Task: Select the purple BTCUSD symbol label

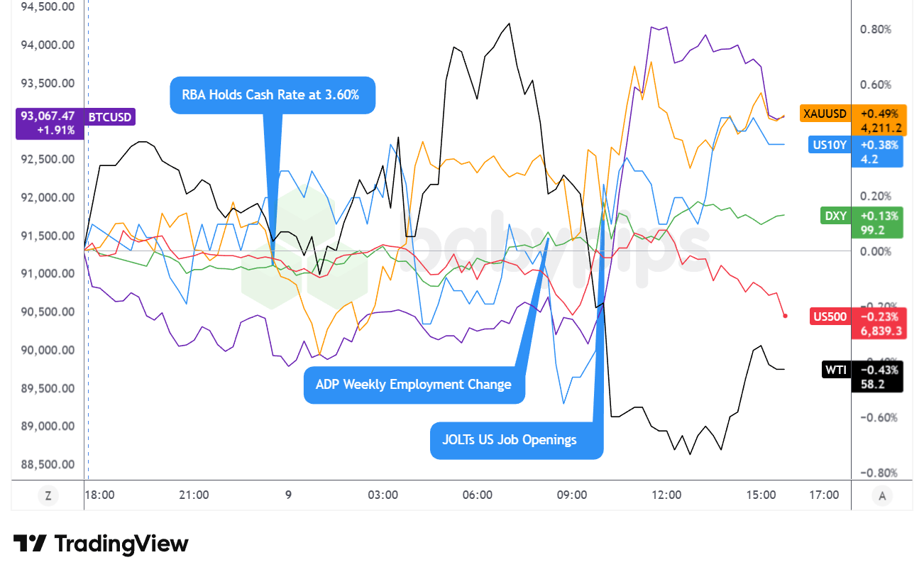Action: tap(109, 117)
